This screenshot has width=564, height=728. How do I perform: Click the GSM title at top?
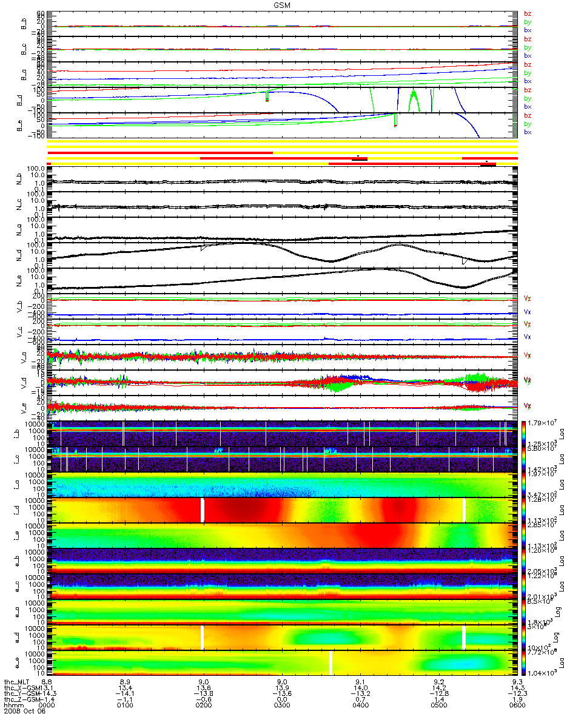(x=281, y=4)
